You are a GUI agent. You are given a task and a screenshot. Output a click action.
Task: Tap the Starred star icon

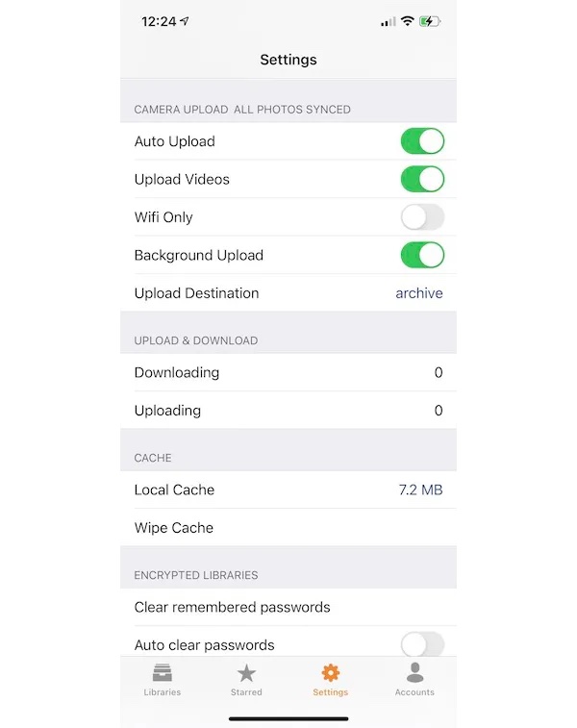pos(246,673)
